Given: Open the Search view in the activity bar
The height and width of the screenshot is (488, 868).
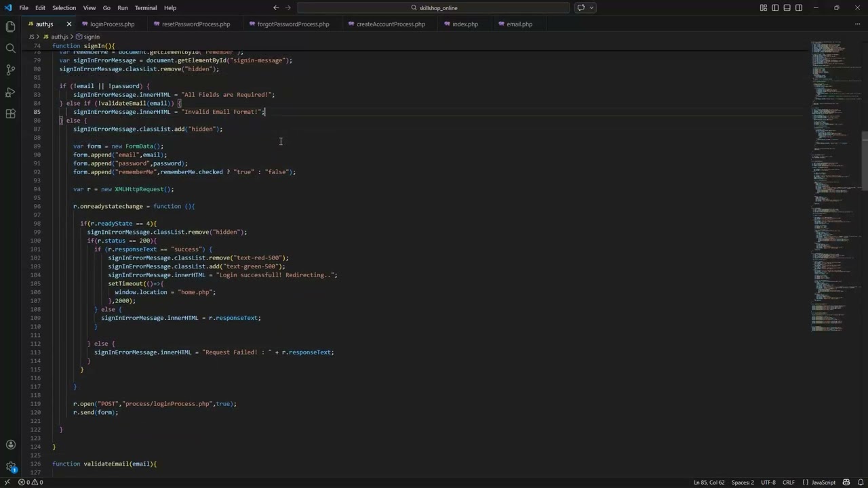Looking at the screenshot, I should point(10,48).
